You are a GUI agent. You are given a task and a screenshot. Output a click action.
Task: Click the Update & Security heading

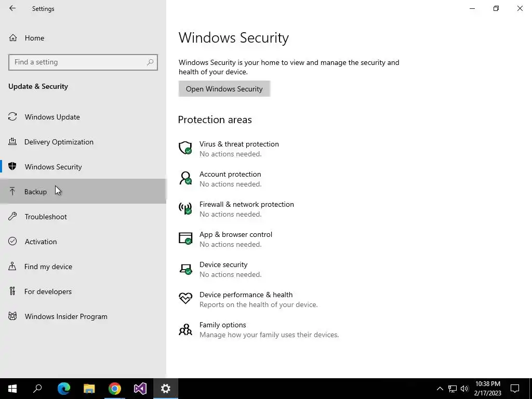tap(38, 86)
